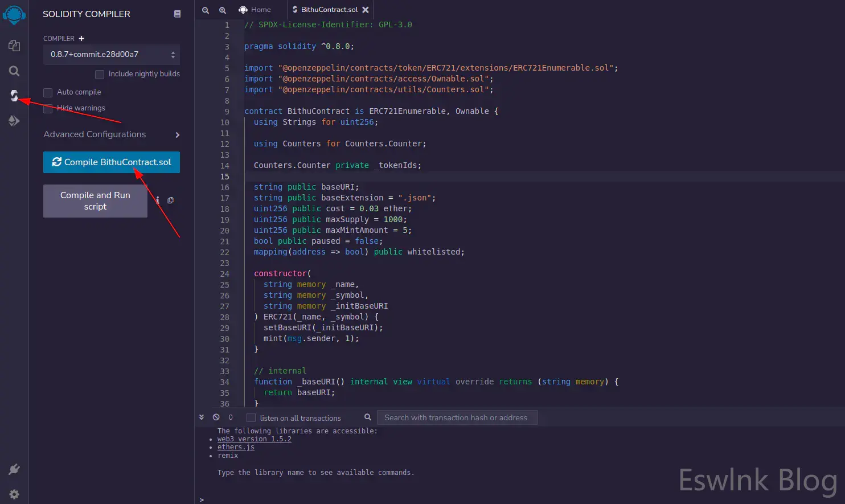This screenshot has width=845, height=504.
Task: Open Deploy and Run Transactions icon
Action: [x=14, y=121]
